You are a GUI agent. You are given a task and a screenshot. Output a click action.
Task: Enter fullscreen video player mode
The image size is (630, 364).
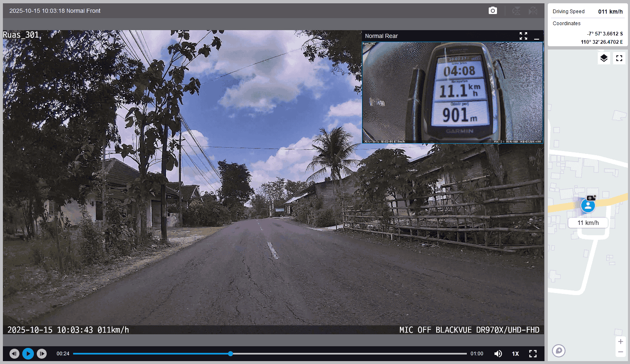click(x=533, y=354)
